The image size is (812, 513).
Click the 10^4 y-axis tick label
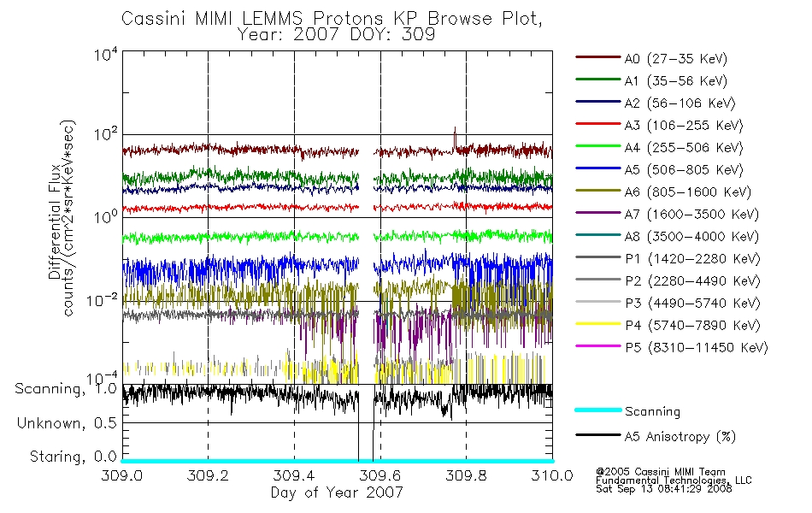105,55
